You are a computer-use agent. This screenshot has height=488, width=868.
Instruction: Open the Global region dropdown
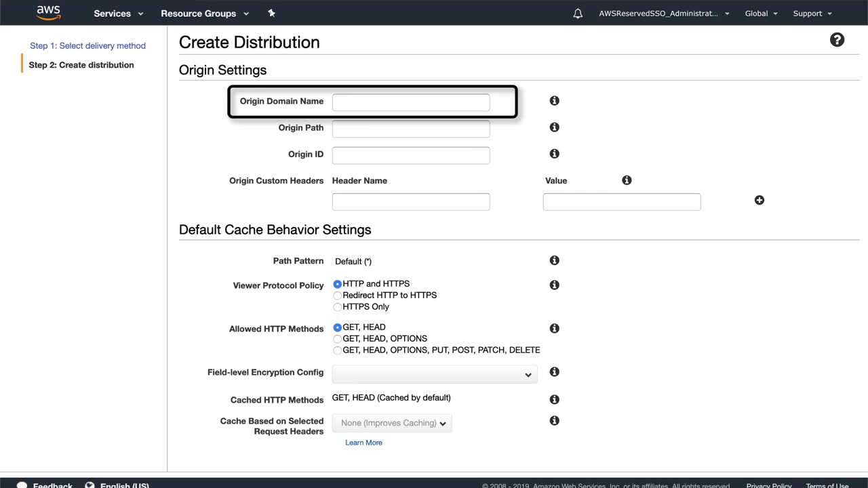pyautogui.click(x=761, y=14)
